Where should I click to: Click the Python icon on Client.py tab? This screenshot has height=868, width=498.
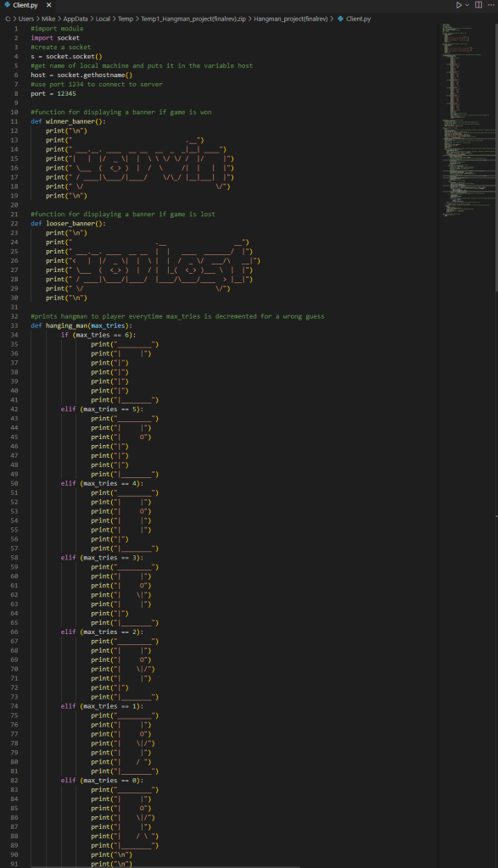pos(7,5)
